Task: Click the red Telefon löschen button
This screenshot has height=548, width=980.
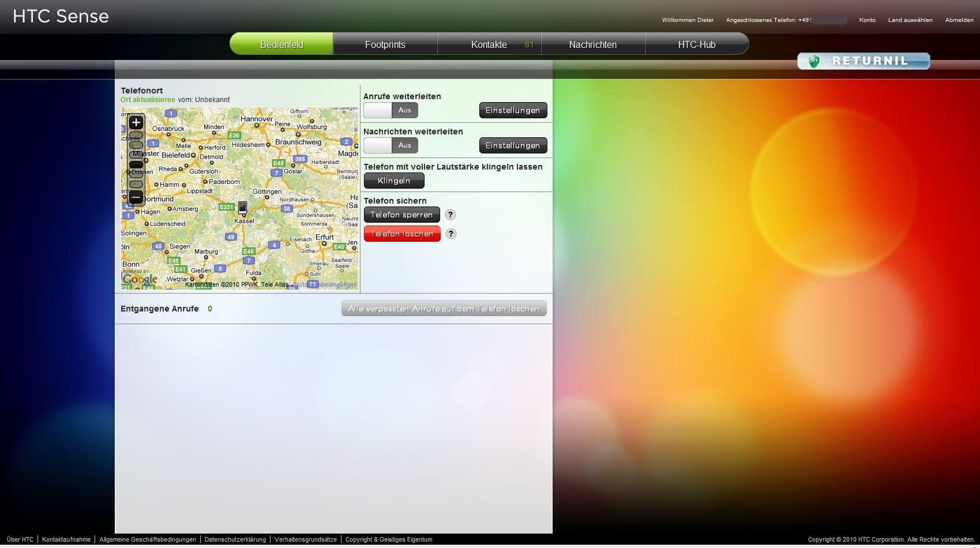Action: 402,234
